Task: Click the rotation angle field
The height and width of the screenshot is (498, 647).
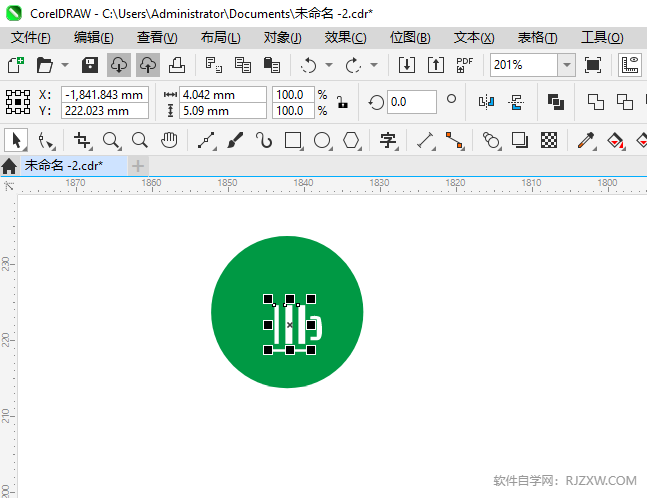Action: [x=411, y=102]
